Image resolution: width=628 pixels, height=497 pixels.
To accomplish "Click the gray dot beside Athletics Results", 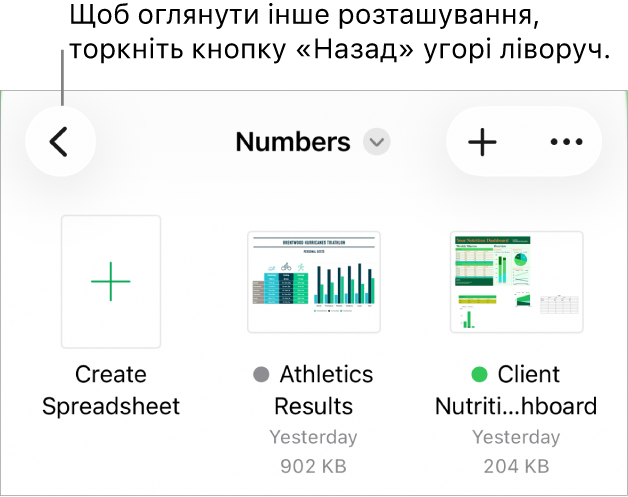I will [262, 375].
